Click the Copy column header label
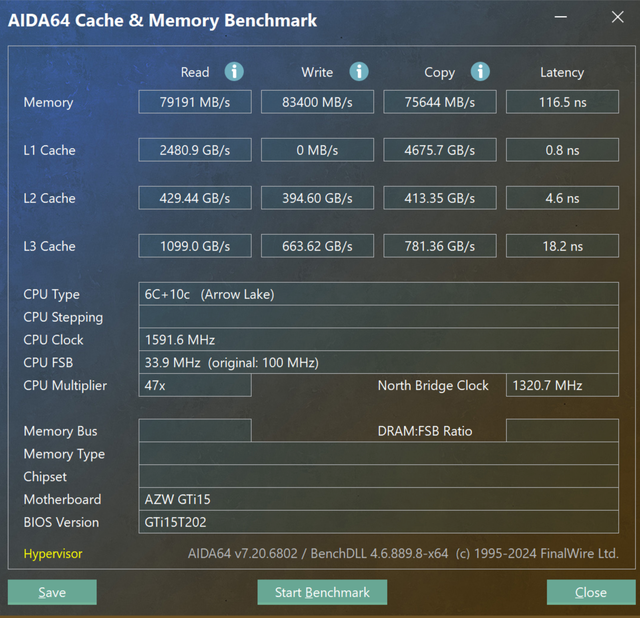Image resolution: width=640 pixels, height=618 pixels. [440, 73]
